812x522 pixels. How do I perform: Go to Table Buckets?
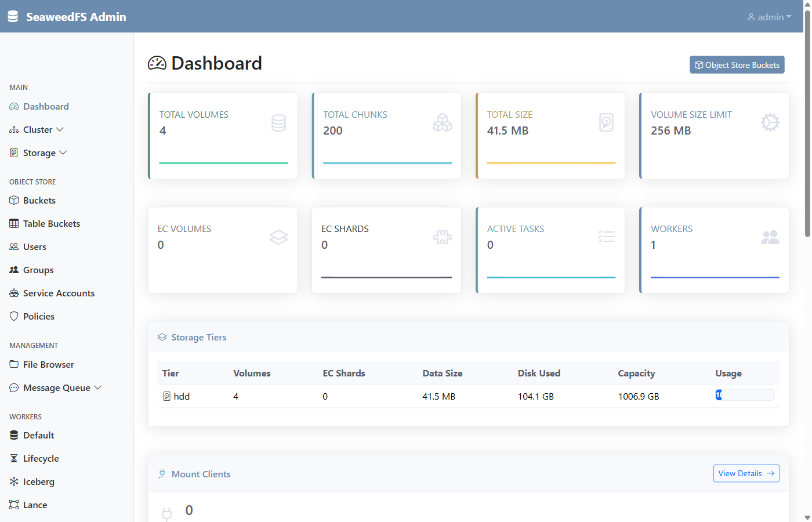(67, 224)
